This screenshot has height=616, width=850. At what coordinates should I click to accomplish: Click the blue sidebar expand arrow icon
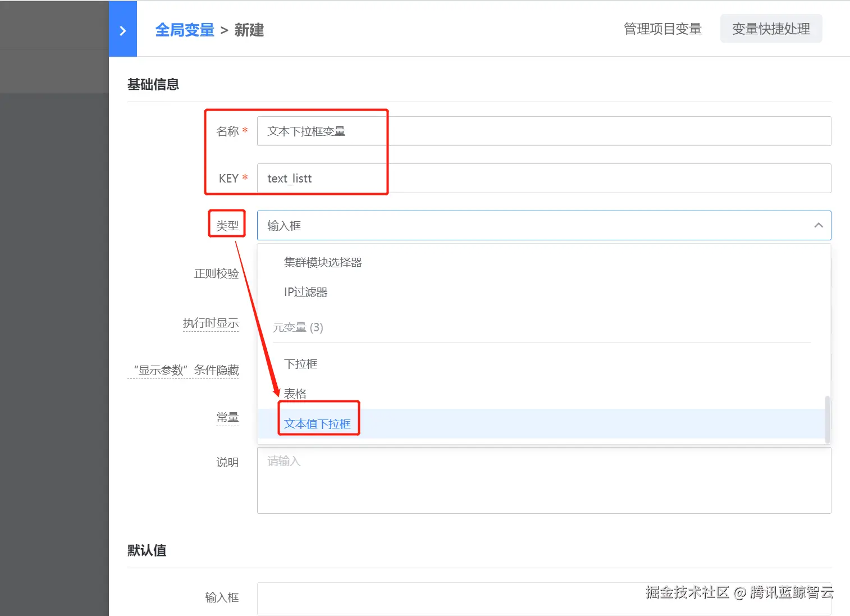(123, 29)
